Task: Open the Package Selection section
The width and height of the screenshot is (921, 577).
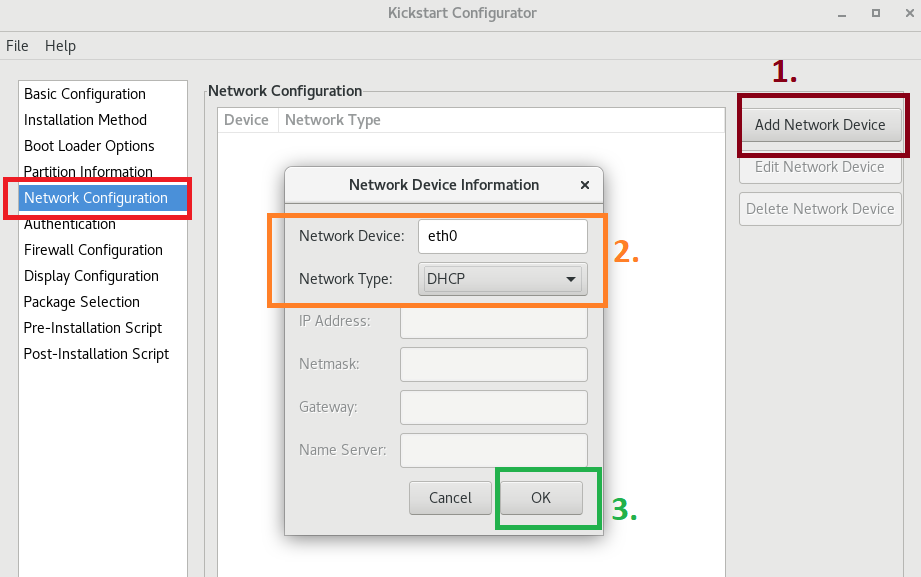Action: 81,301
